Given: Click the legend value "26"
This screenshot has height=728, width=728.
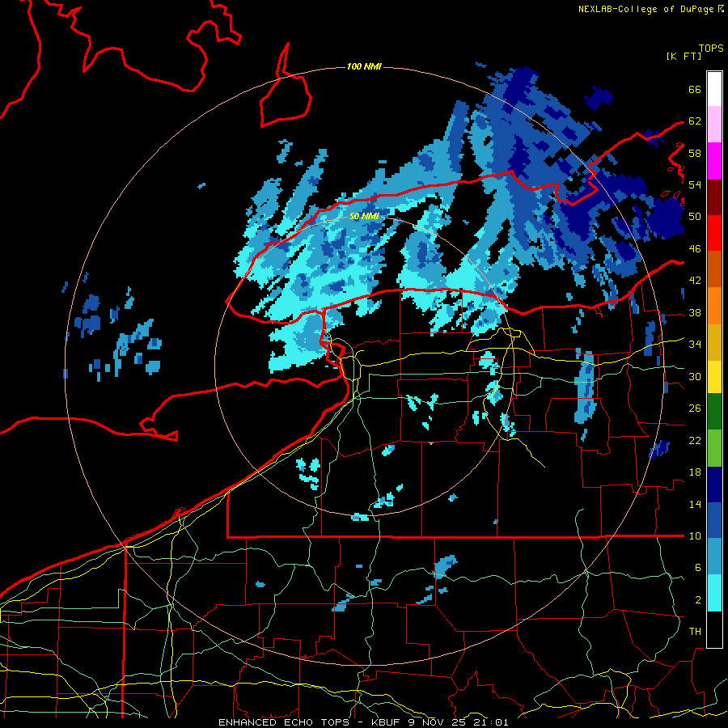Looking at the screenshot, I should [x=695, y=408].
